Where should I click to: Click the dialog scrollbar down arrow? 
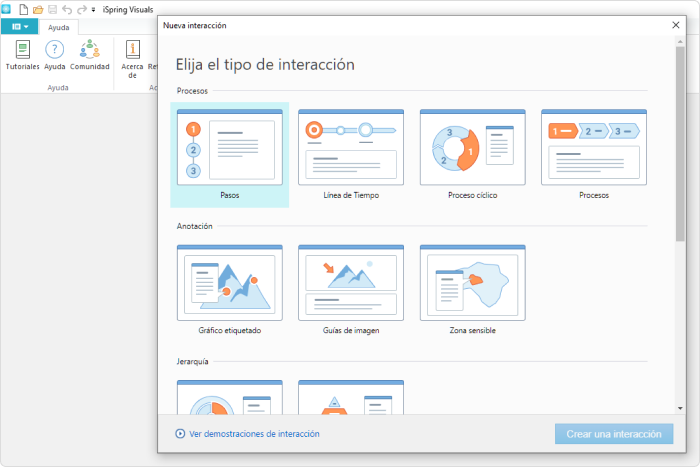click(x=680, y=408)
